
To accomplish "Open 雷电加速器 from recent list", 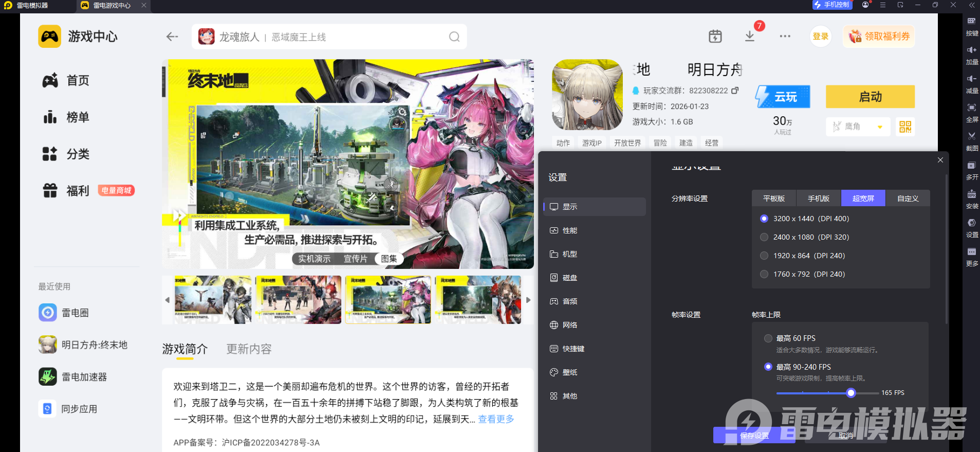I will pos(73,377).
